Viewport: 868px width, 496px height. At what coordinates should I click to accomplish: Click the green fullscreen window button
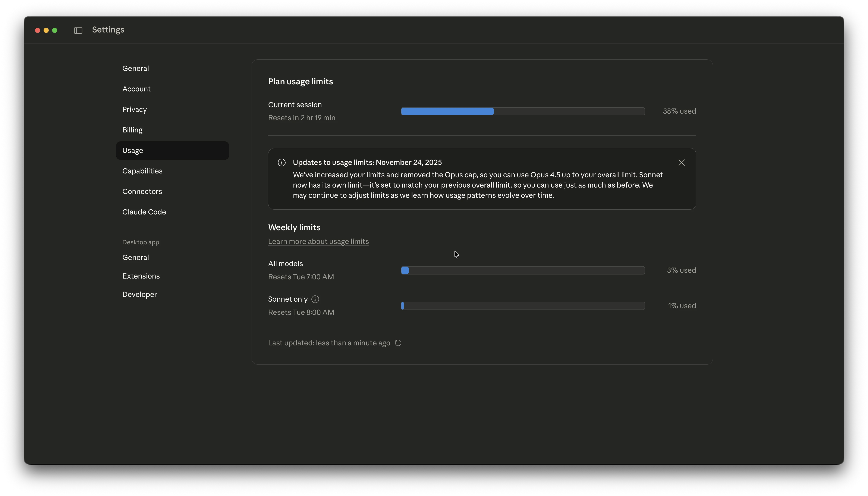(x=54, y=30)
